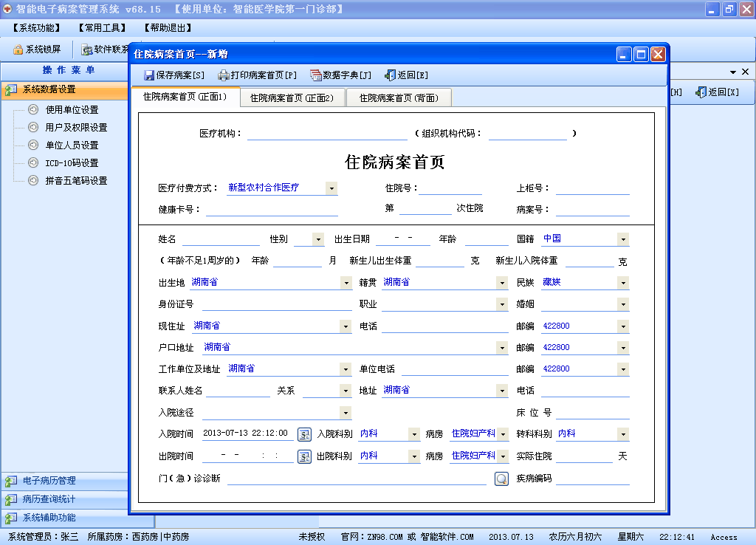Expand the 性别 dropdown
The image size is (756, 545).
click(318, 240)
